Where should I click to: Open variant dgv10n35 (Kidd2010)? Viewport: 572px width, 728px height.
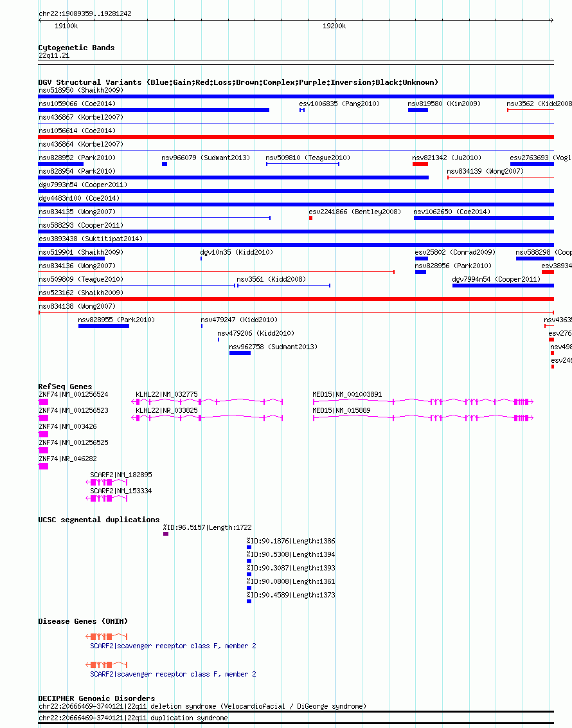click(x=237, y=251)
